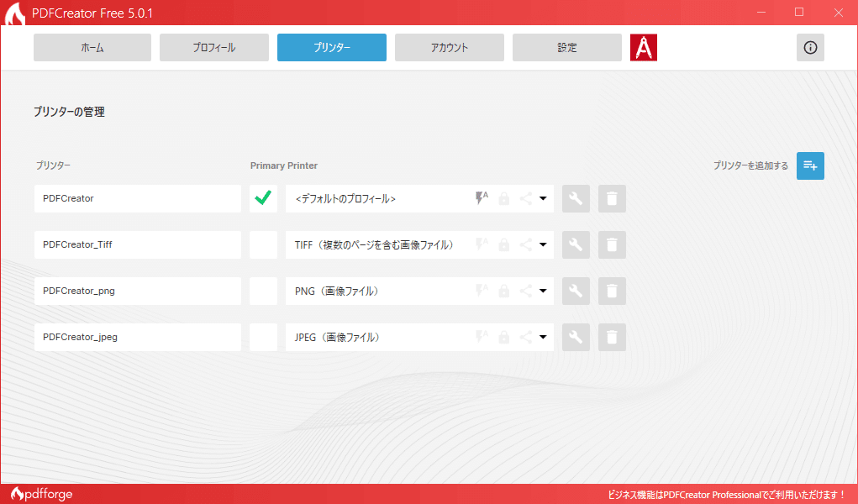The image size is (858, 504).
Task: Edit the PDFCreator_png printer name field
Action: pos(137,291)
